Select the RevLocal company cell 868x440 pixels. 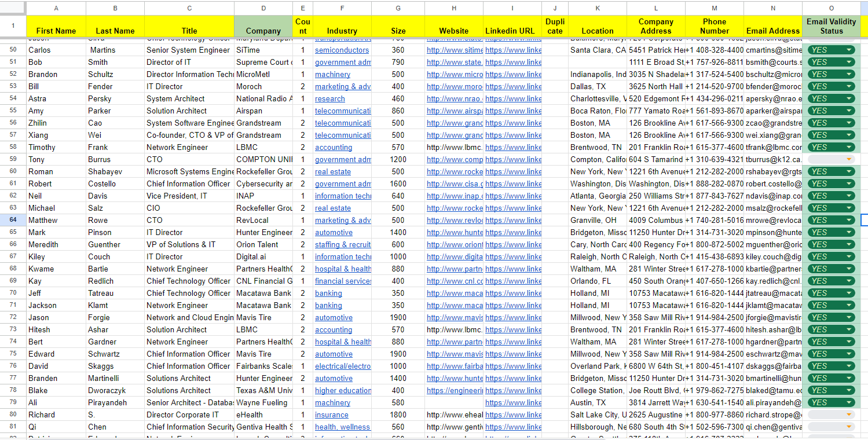point(263,220)
